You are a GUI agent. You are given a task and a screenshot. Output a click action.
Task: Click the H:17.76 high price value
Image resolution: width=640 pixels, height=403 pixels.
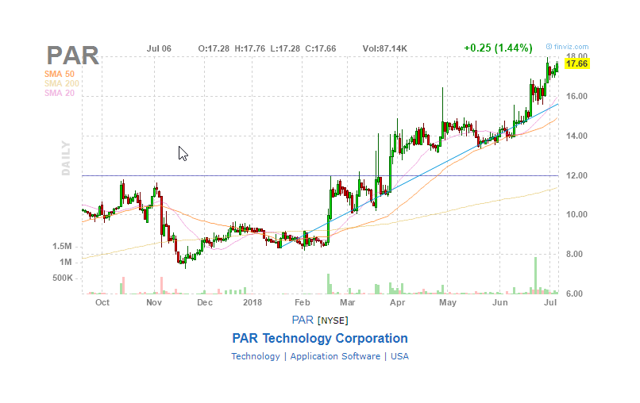[250, 49]
